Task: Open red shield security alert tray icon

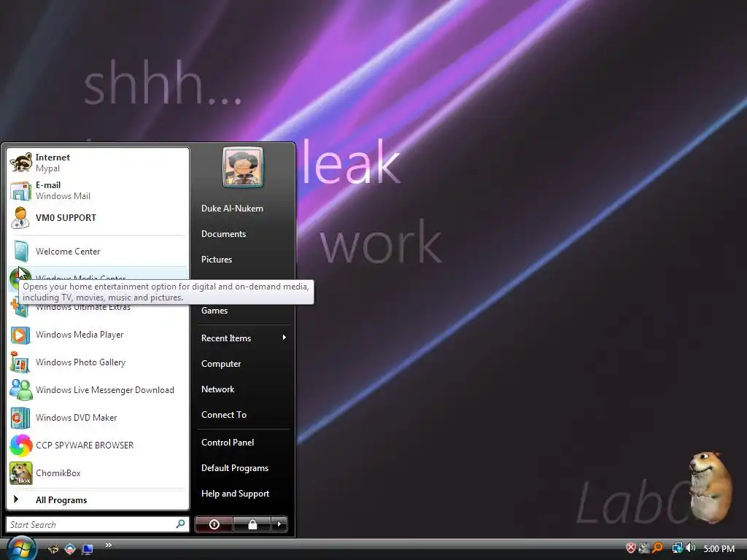Action: [631, 548]
